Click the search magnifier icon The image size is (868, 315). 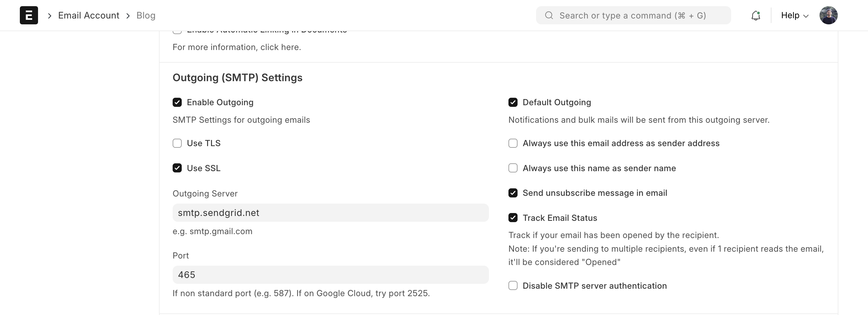[549, 16]
